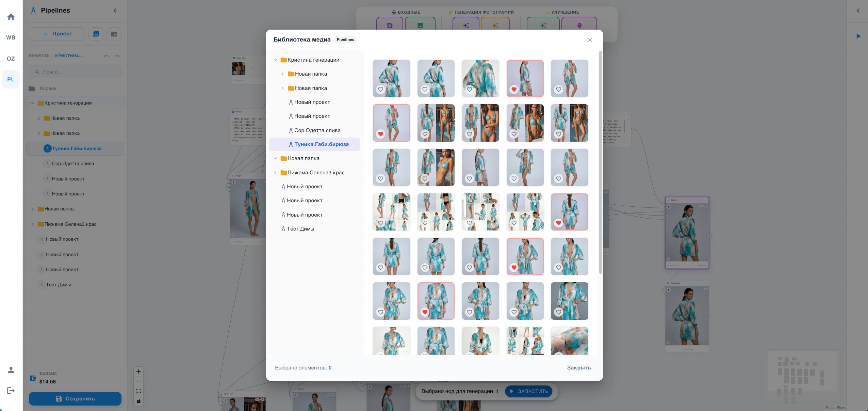868x411 pixels.
Task: Switch to the OZ section
Action: [11, 59]
